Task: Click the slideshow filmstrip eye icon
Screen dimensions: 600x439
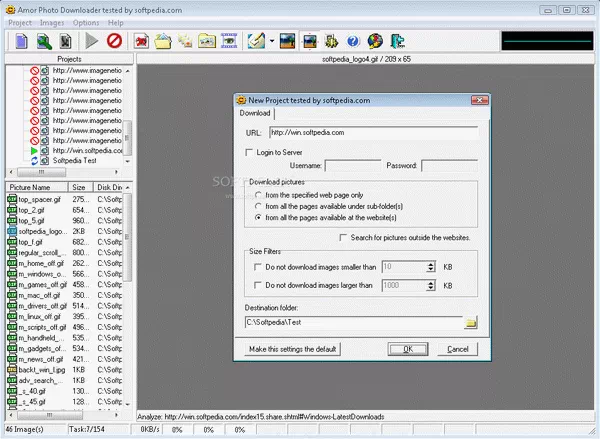Action: (229, 41)
